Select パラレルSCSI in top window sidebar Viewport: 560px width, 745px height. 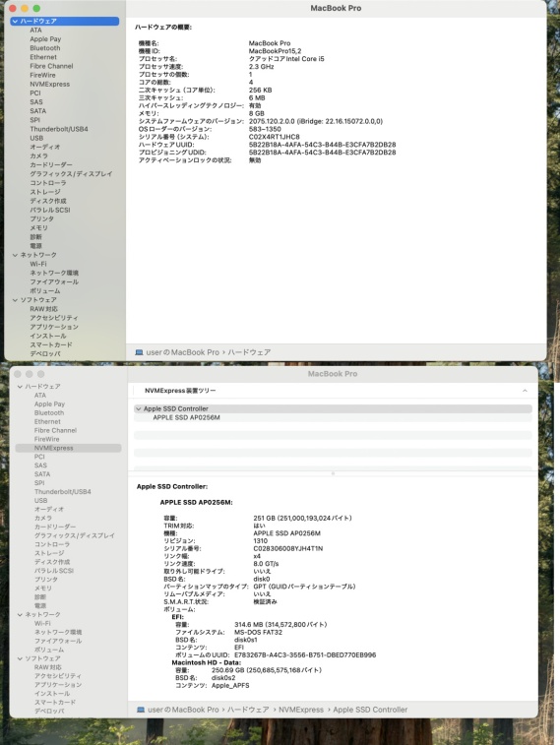pos(50,210)
